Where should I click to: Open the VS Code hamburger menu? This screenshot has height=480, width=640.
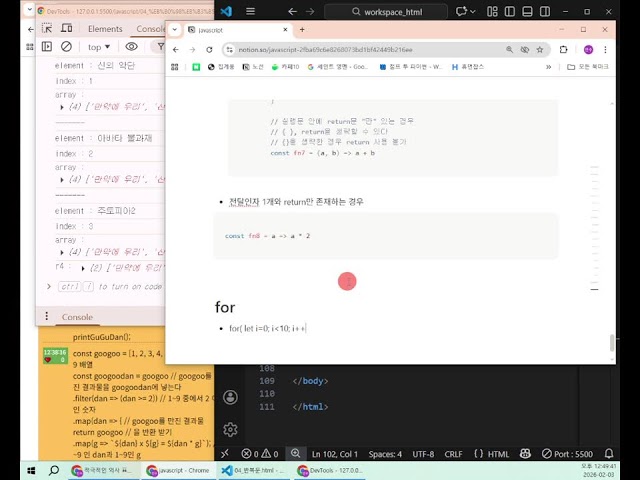click(250, 11)
